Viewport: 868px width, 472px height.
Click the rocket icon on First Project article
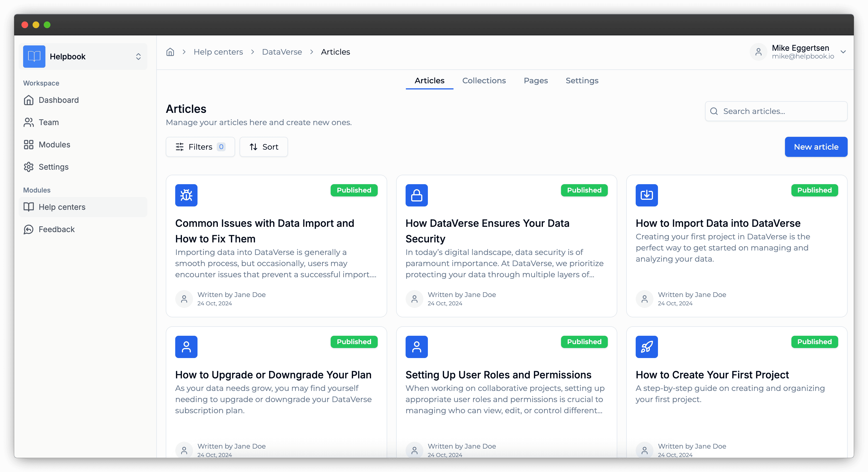tap(646, 347)
